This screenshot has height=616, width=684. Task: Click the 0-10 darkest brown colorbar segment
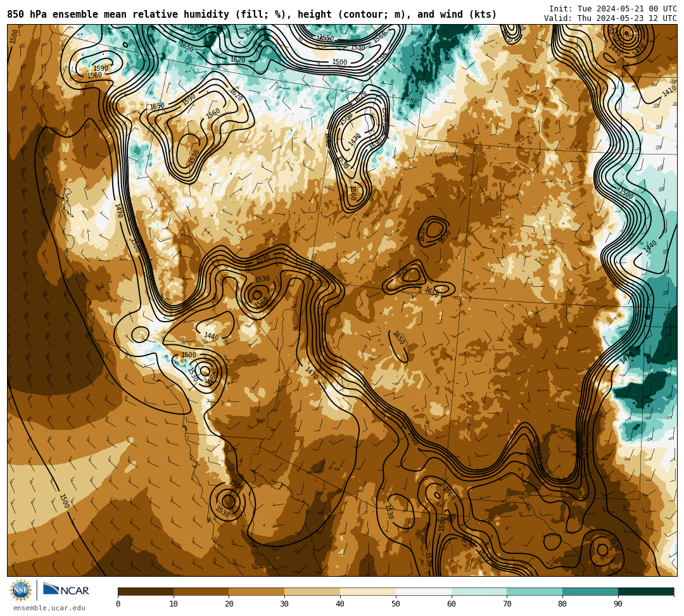coord(146,591)
